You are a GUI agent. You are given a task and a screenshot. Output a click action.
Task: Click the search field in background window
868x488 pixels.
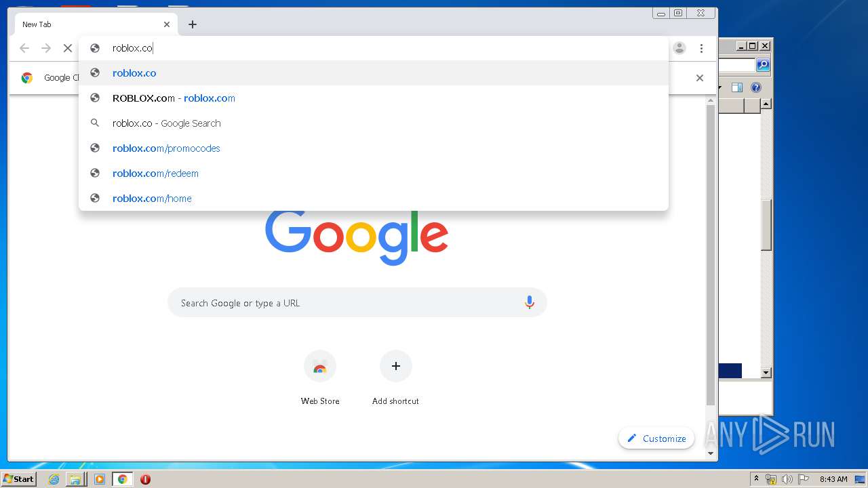click(x=737, y=65)
